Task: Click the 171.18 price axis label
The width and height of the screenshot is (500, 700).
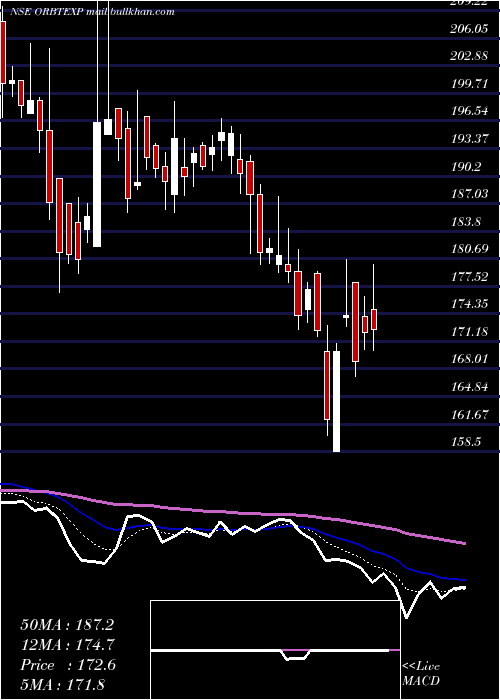Action: (x=470, y=332)
